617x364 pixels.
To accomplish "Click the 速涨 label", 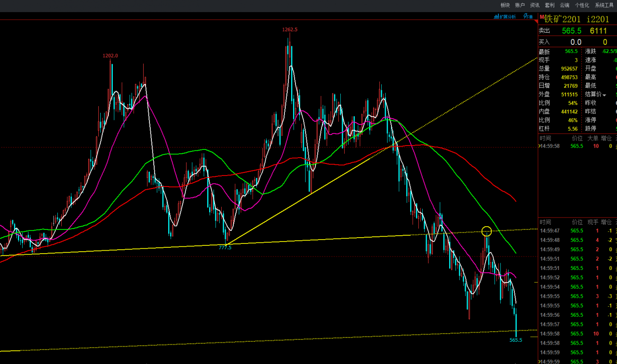I will [x=590, y=60].
